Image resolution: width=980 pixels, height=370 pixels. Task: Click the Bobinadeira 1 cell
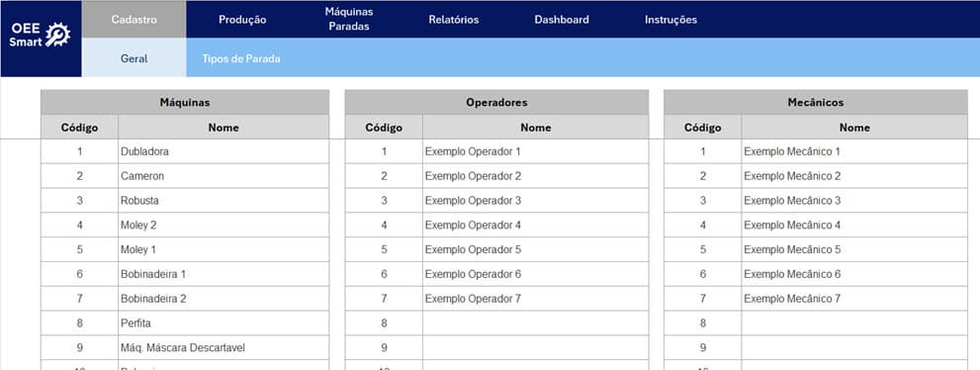click(x=223, y=274)
